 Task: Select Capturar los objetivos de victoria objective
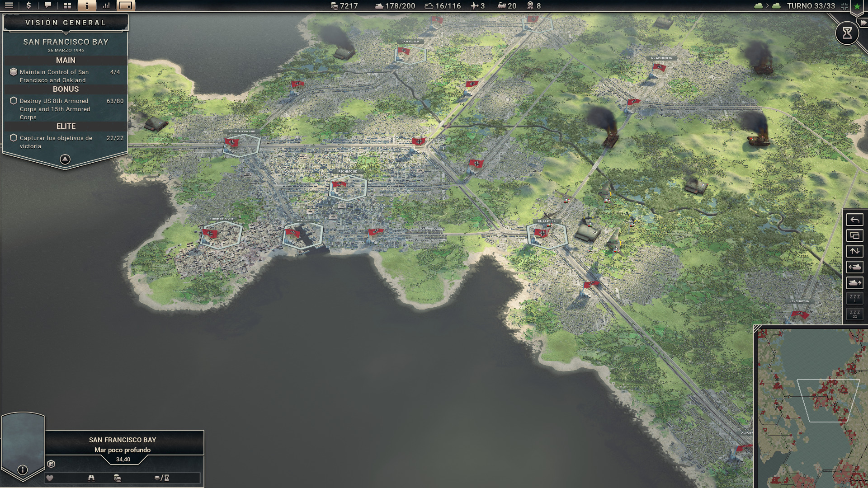click(x=66, y=142)
